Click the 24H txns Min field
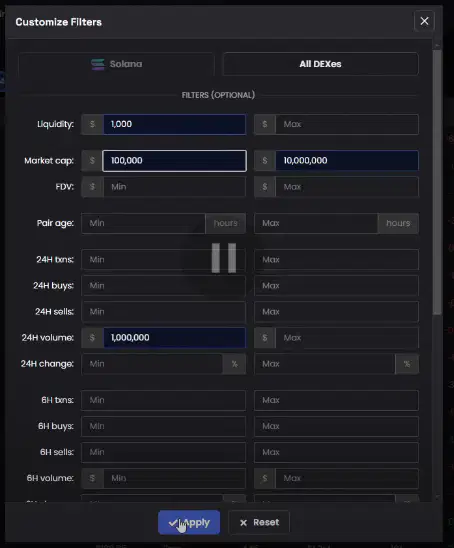Image resolution: width=454 pixels, height=548 pixels. [x=164, y=260]
